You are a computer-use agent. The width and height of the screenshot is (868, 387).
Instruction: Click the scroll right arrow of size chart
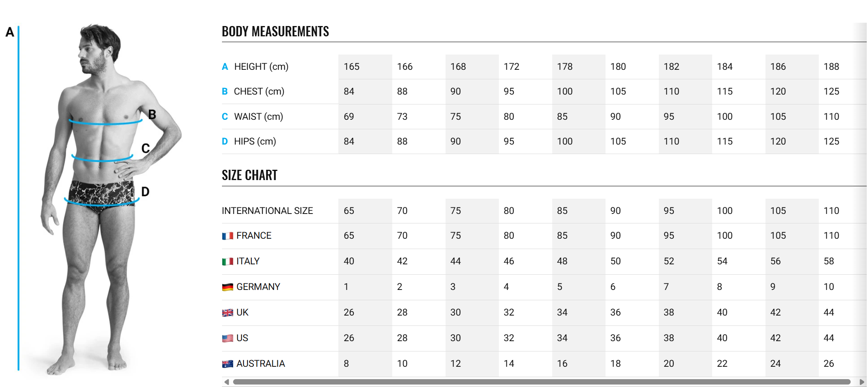tap(862, 382)
